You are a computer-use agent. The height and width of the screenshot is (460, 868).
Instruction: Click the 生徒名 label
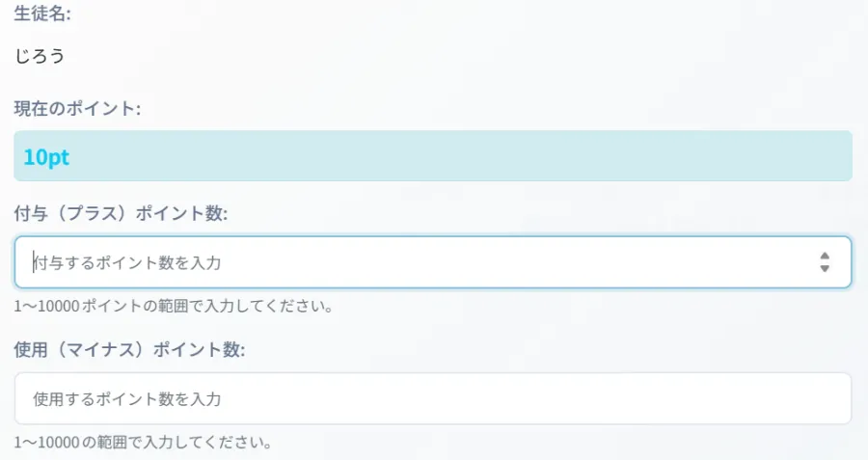coord(42,14)
